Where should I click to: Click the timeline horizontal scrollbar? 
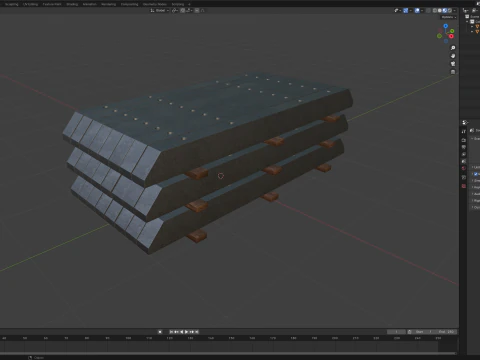(228, 353)
